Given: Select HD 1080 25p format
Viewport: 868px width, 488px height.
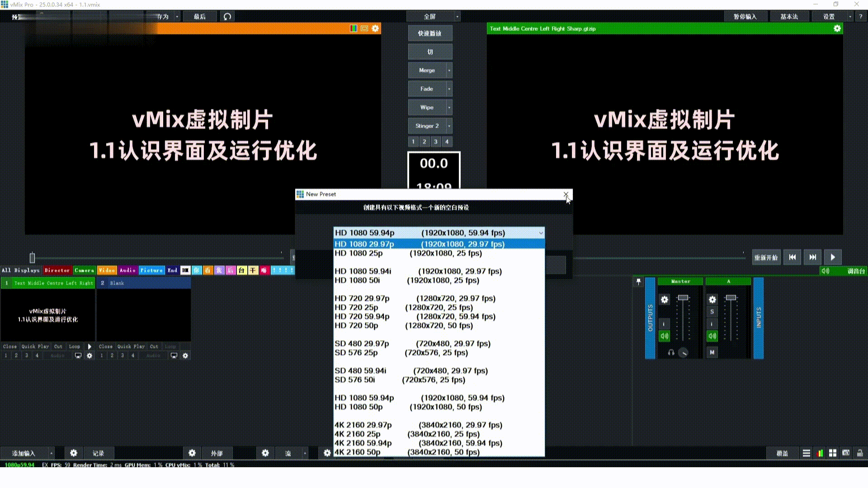Looking at the screenshot, I should click(439, 253).
